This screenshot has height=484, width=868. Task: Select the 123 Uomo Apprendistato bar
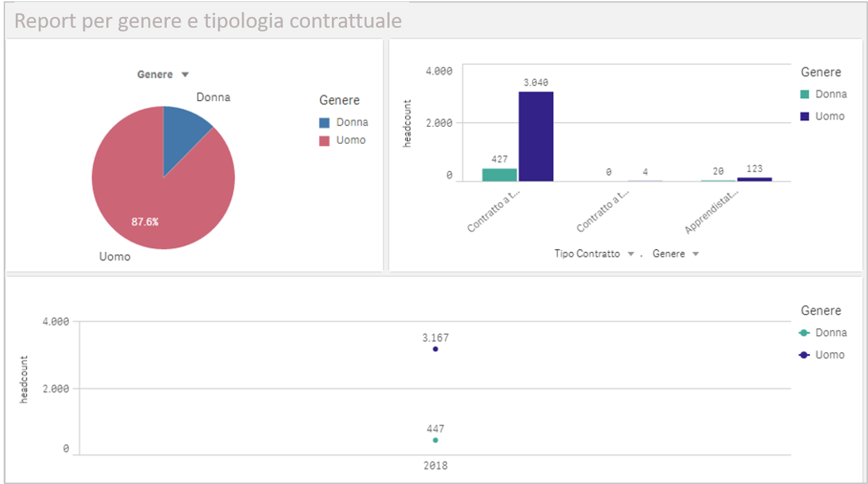(x=754, y=179)
